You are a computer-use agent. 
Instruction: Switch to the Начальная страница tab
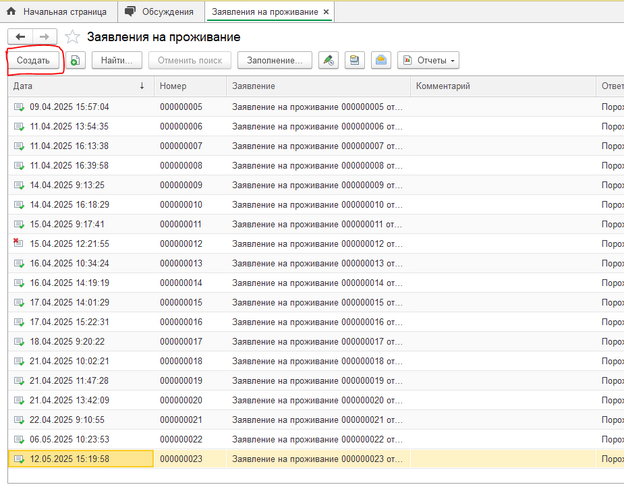59,12
